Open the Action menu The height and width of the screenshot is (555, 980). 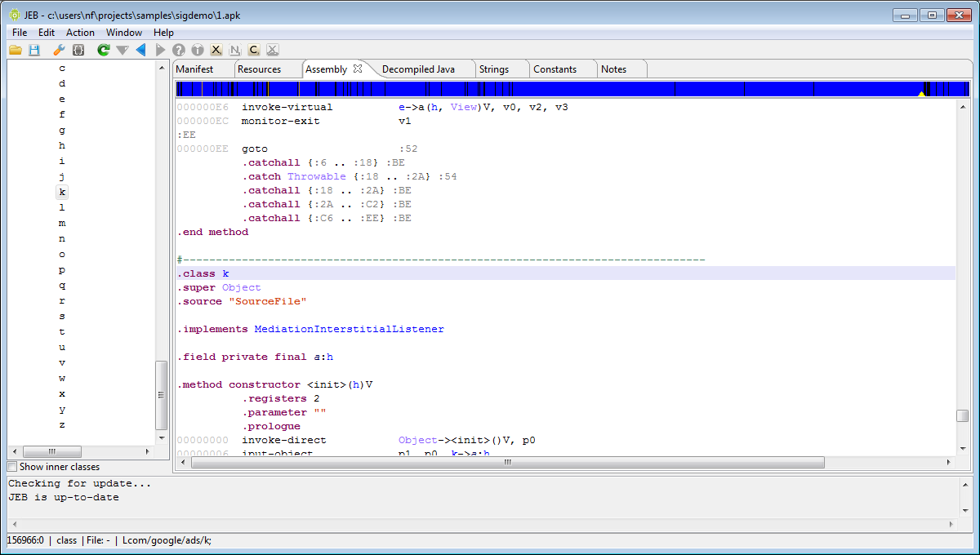pos(80,33)
